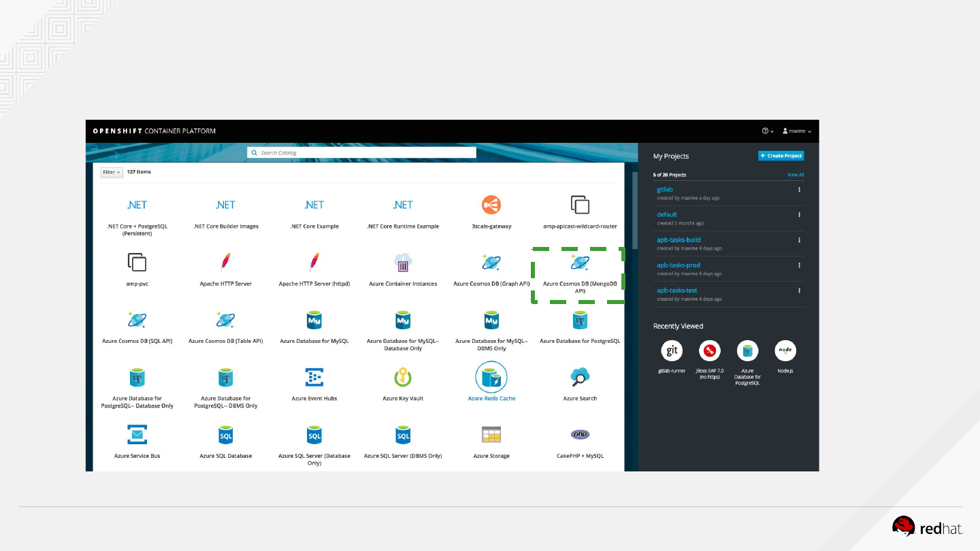Select the Azure Cosmos DB (Graph API) icon

coord(491,262)
